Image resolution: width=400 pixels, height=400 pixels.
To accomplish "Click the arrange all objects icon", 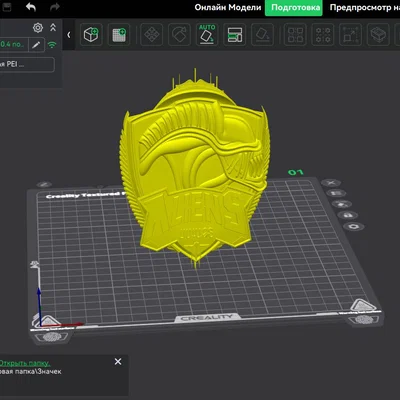I will point(235,34).
